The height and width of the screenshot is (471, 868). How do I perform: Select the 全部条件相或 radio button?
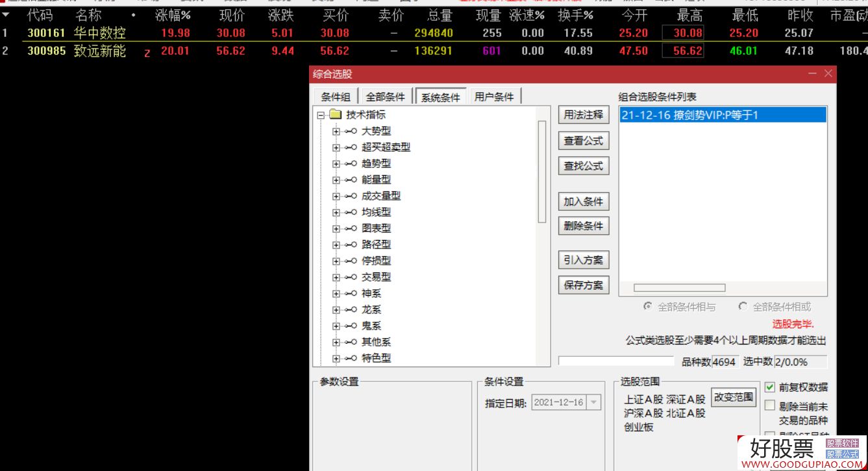[x=743, y=307]
